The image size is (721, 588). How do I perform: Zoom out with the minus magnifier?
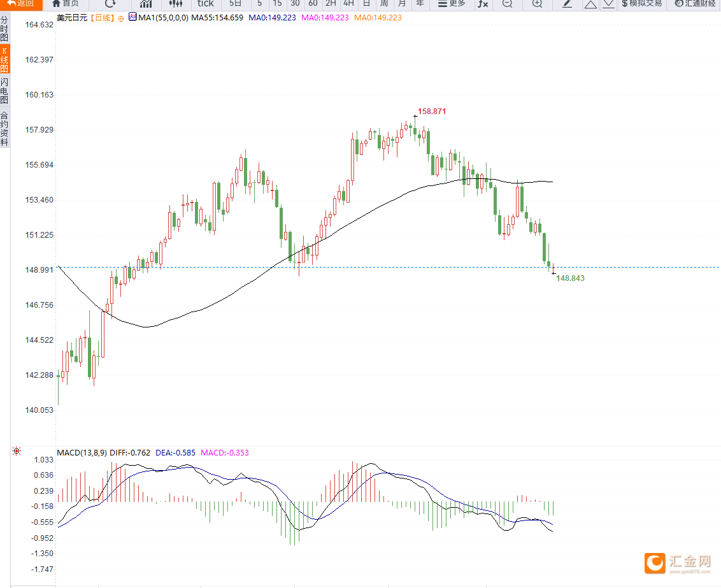point(507,4)
